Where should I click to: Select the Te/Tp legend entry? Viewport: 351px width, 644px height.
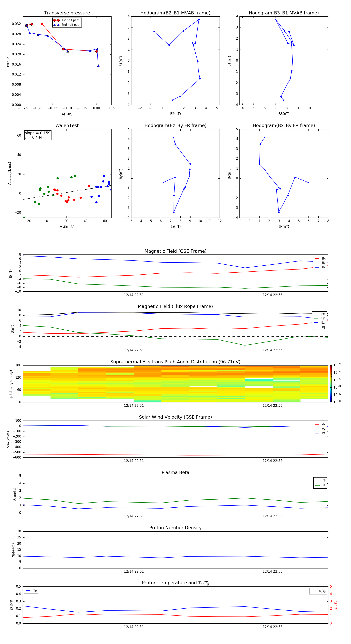[318, 591]
